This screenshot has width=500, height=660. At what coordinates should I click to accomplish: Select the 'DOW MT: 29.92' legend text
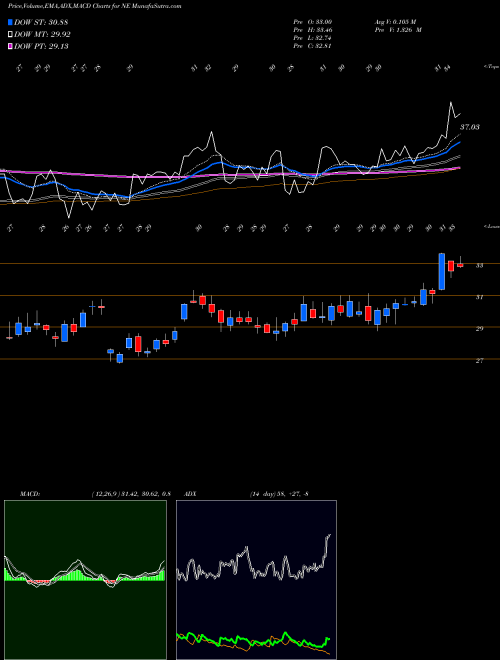coord(43,35)
